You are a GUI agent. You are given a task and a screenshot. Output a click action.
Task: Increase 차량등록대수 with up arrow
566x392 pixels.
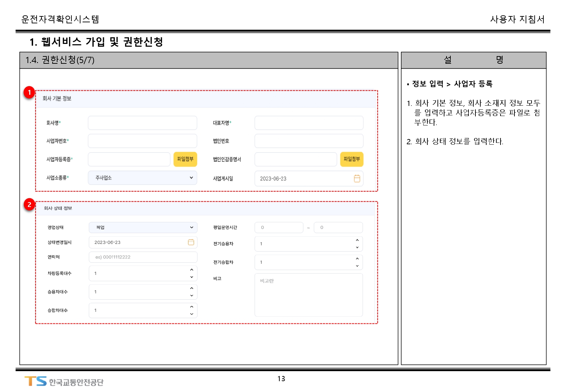point(192,270)
